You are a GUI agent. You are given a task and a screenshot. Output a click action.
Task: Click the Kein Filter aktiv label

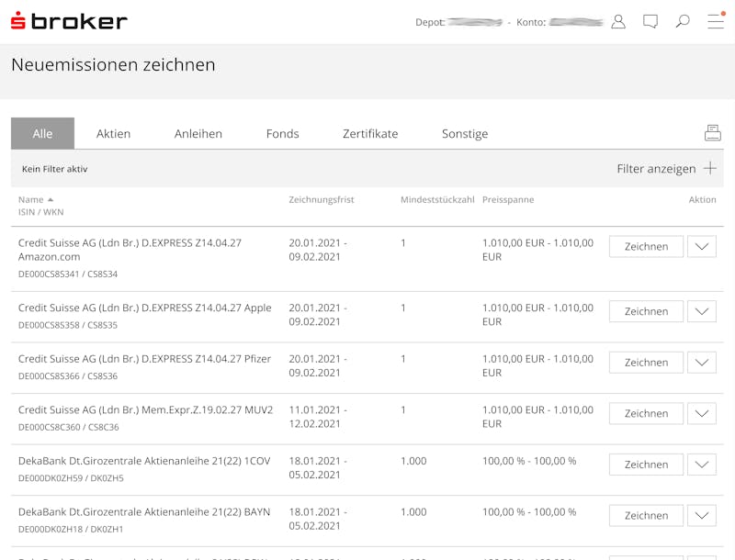[55, 169]
